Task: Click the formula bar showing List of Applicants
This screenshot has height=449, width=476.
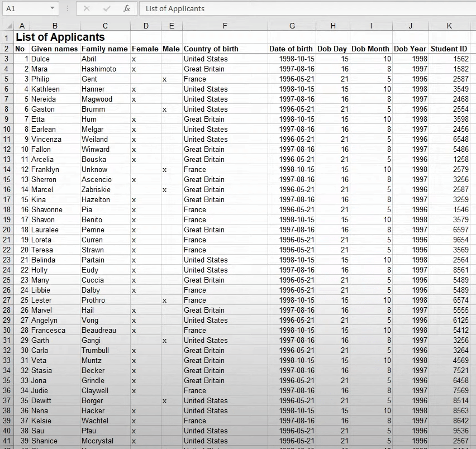Action: coord(223,8)
